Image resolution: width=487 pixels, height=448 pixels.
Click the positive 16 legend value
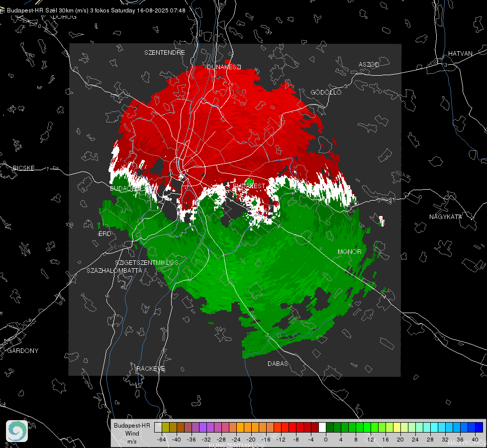pyautogui.click(x=386, y=440)
